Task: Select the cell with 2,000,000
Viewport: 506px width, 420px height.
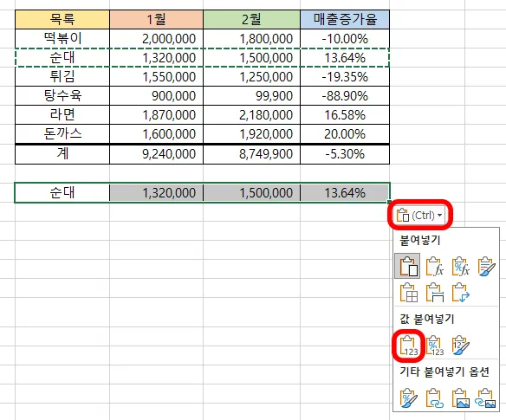Action: point(156,39)
